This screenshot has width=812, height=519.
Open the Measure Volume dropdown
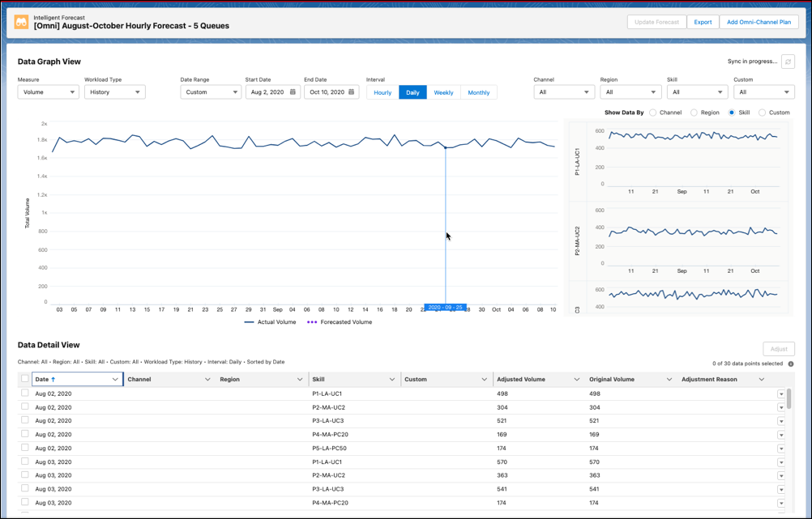coord(48,92)
